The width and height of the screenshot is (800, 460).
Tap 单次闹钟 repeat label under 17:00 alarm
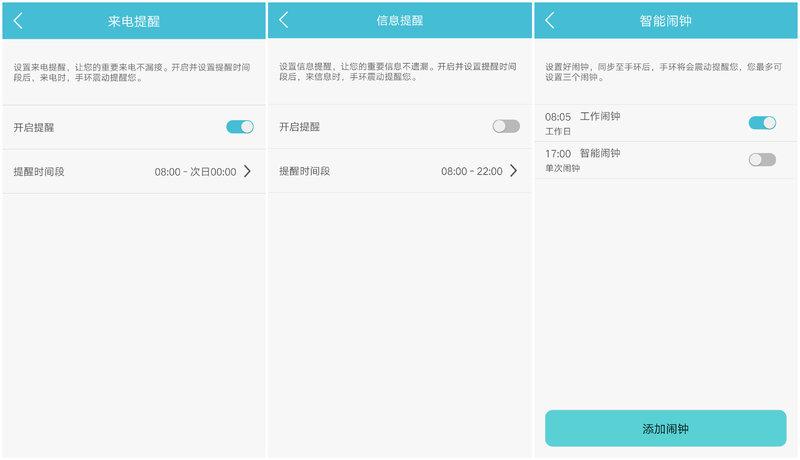(562, 168)
